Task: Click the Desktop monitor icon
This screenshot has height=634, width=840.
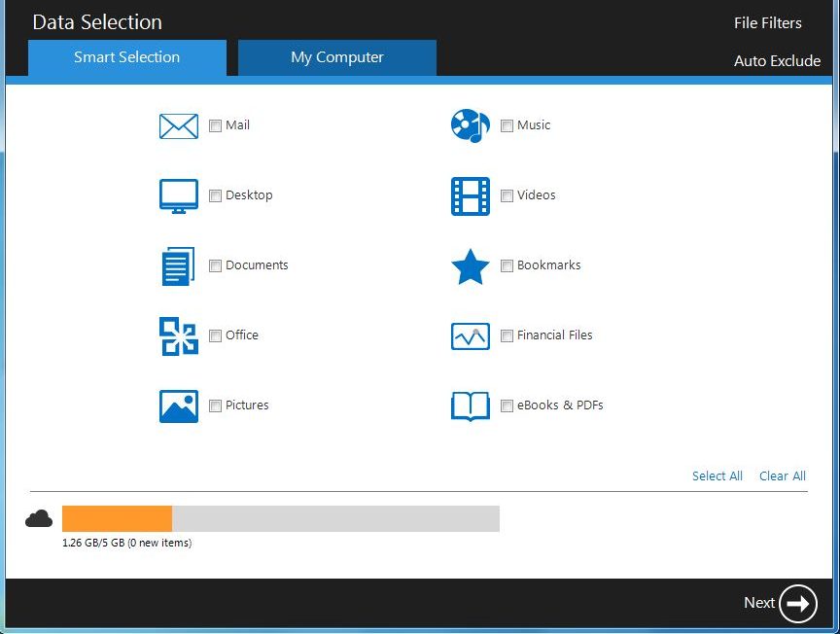Action: (x=179, y=196)
